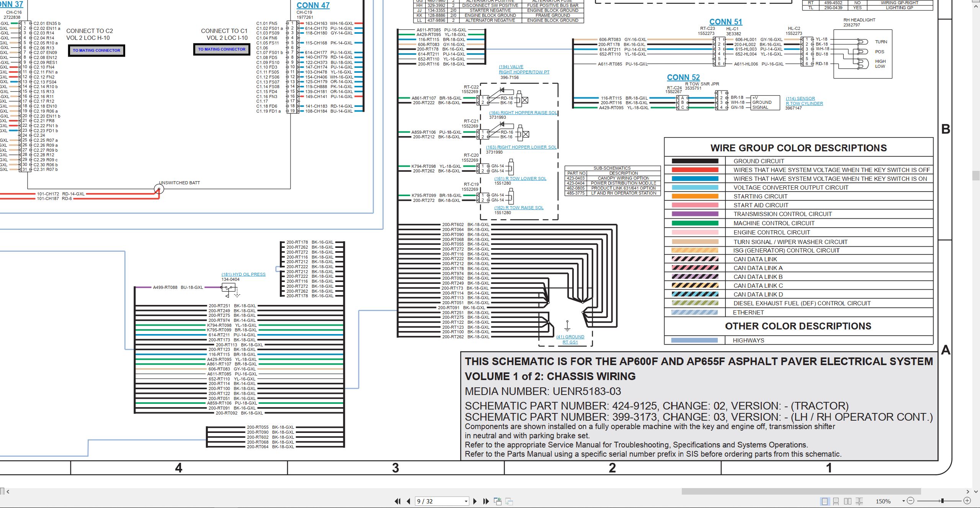Select single page layout view
This screenshot has width=980, height=508.
coord(825,501)
